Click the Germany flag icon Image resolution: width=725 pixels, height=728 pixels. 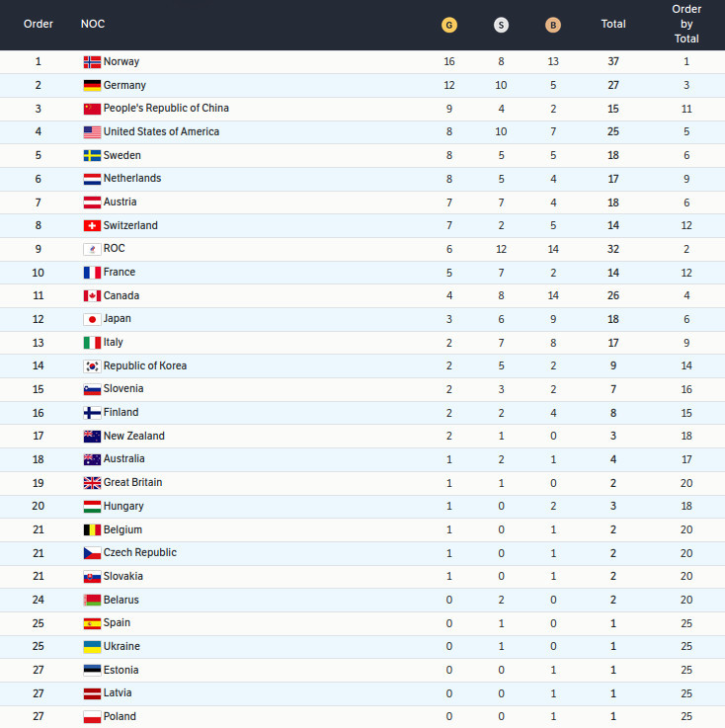(x=92, y=86)
